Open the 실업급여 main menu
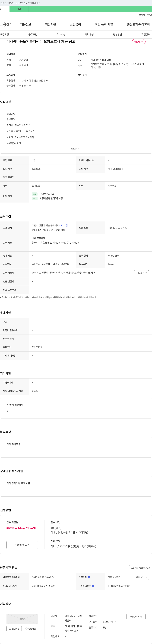This screenshot has width=152, height=644. point(75,24)
